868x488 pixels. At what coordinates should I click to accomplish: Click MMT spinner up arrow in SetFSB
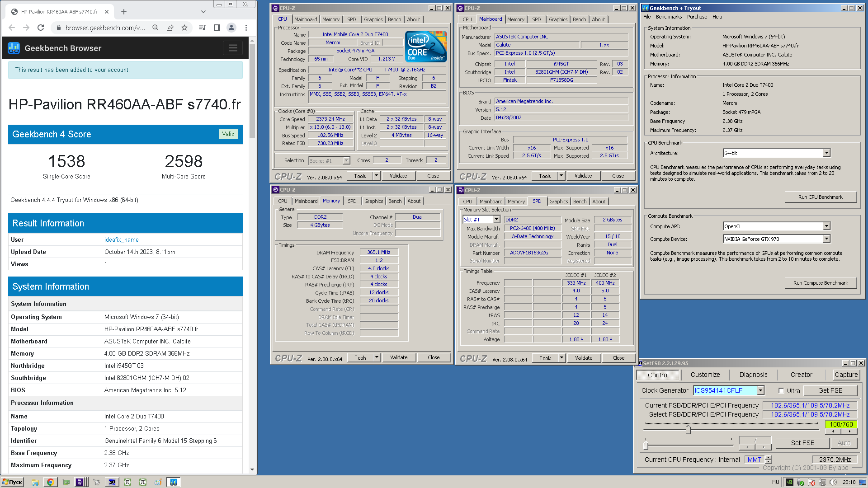pos(768,457)
